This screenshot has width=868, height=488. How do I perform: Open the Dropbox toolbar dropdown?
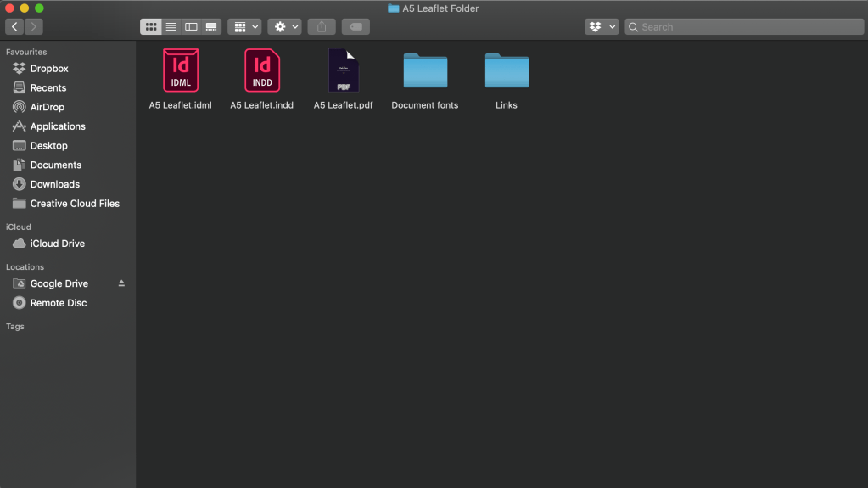[602, 27]
